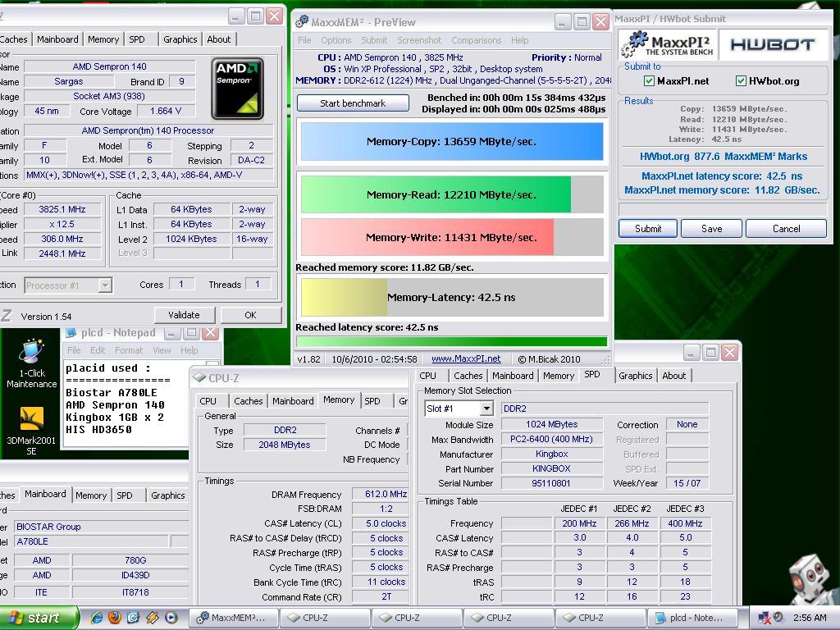This screenshot has height=630, width=840.
Task: Click the green benchmark progress bar
Action: pos(452,341)
